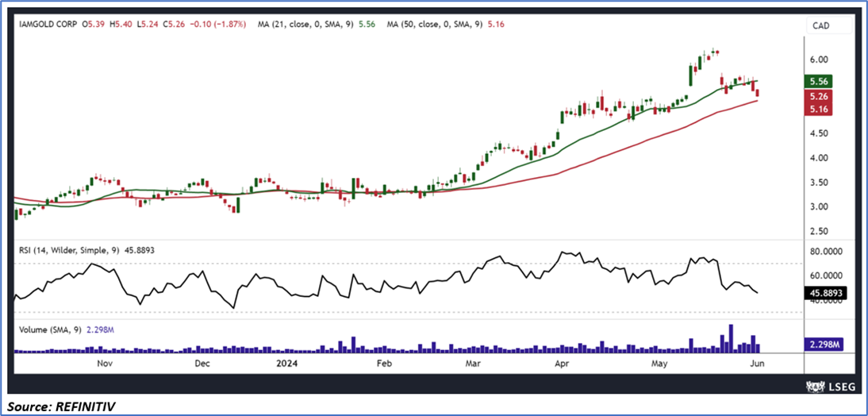Viewport: 868px width, 416px height.
Task: Click the 4.50 price axis label
Action: (818, 133)
